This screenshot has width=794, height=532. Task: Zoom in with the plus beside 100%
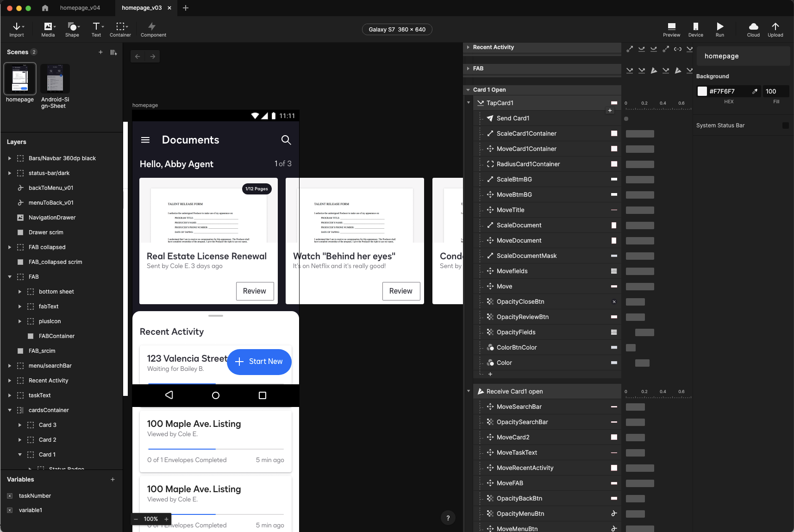coord(166,519)
